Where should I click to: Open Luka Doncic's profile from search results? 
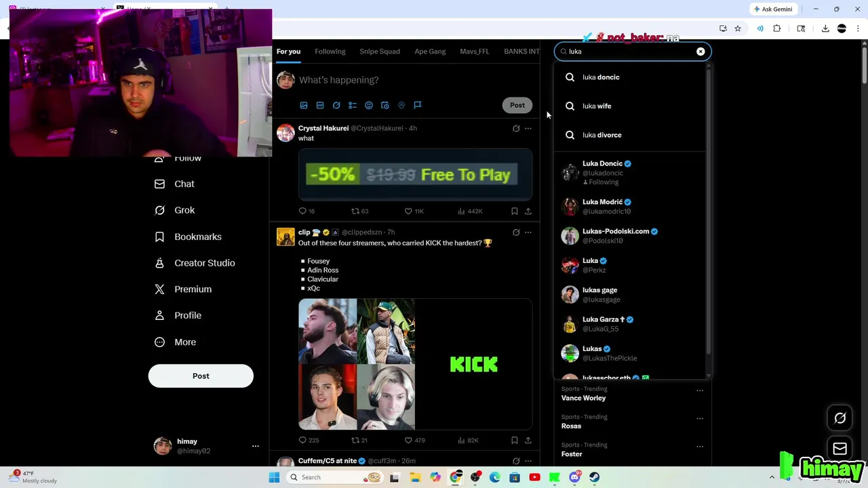point(631,173)
